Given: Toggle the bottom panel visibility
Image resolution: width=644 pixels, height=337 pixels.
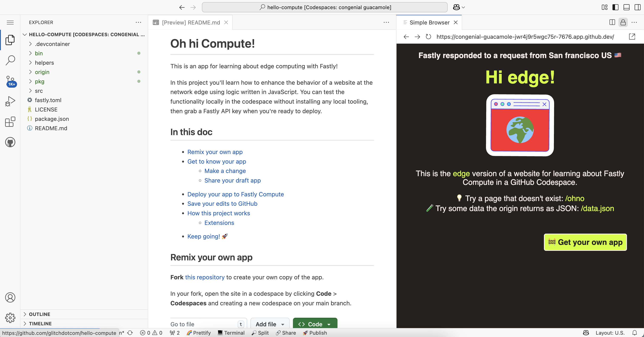Looking at the screenshot, I should (x=627, y=7).
